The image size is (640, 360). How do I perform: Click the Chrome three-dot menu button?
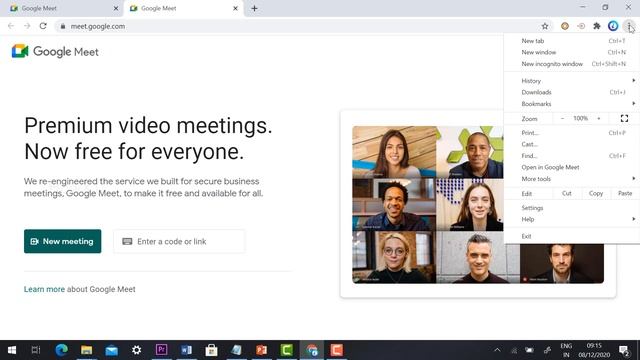629,26
